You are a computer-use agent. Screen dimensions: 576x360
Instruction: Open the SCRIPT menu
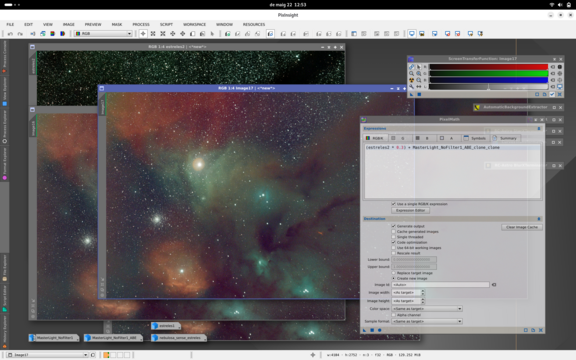pyautogui.click(x=166, y=25)
